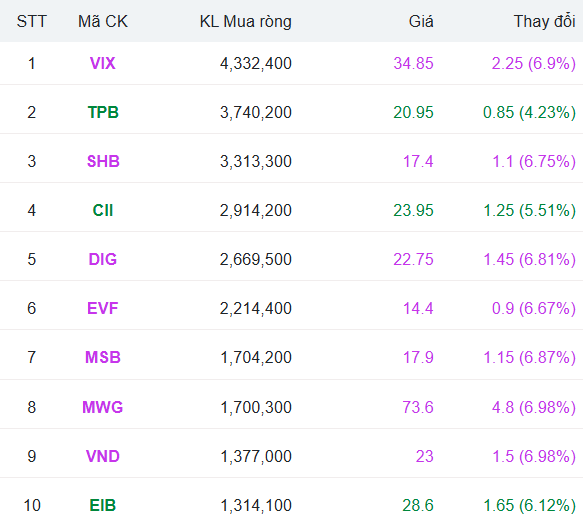Select the volume value 1,377,000
This screenshot has width=583, height=522.
pyautogui.click(x=256, y=457)
